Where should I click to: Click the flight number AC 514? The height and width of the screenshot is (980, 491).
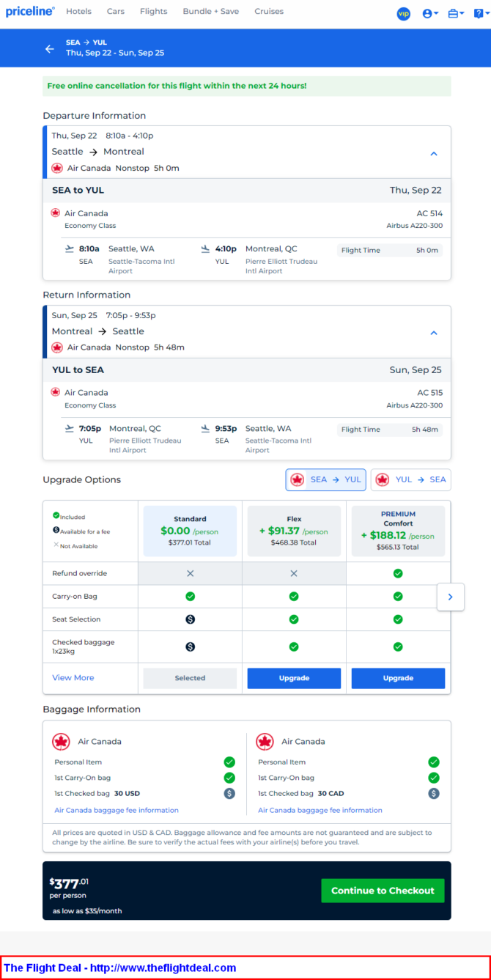pos(429,214)
